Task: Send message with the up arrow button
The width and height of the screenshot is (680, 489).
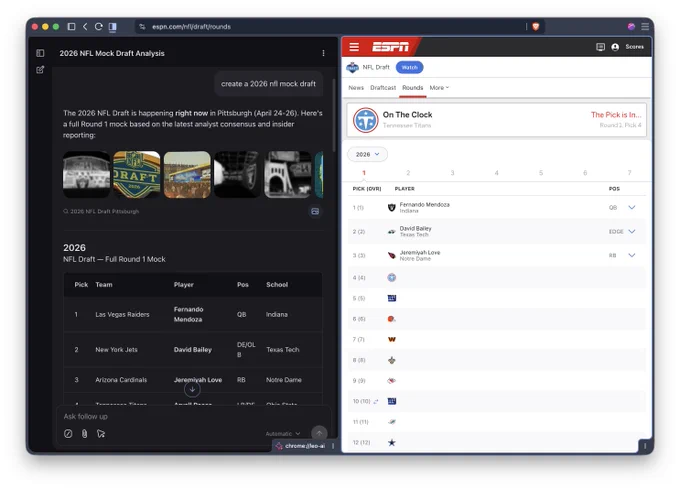Action: (x=319, y=433)
